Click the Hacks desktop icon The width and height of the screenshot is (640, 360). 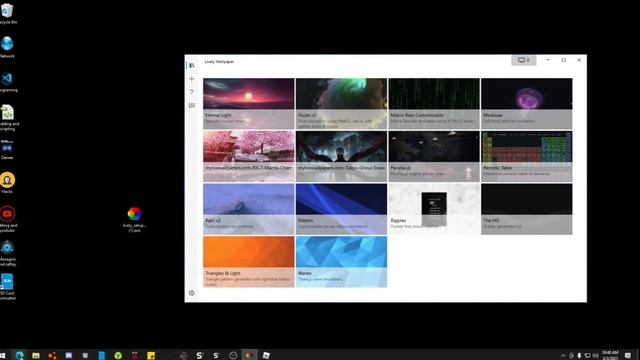click(7, 182)
